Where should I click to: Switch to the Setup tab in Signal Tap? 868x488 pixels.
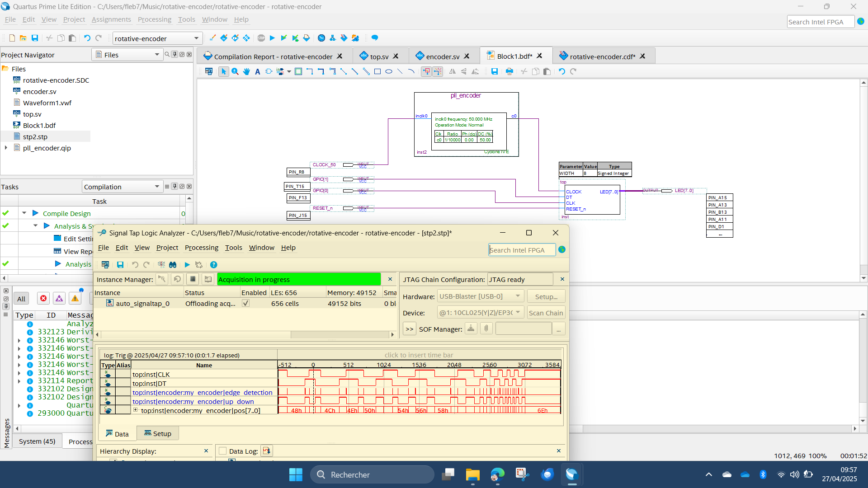point(158,433)
